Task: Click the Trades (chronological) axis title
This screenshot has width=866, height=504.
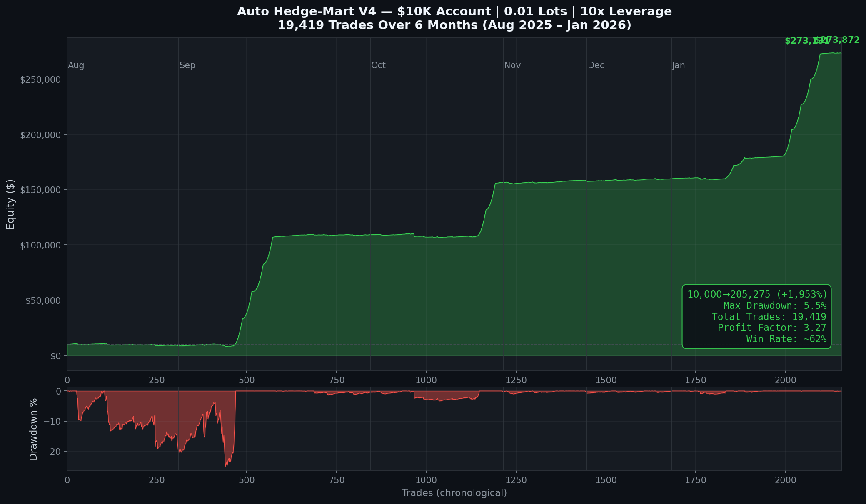Action: coord(454,493)
